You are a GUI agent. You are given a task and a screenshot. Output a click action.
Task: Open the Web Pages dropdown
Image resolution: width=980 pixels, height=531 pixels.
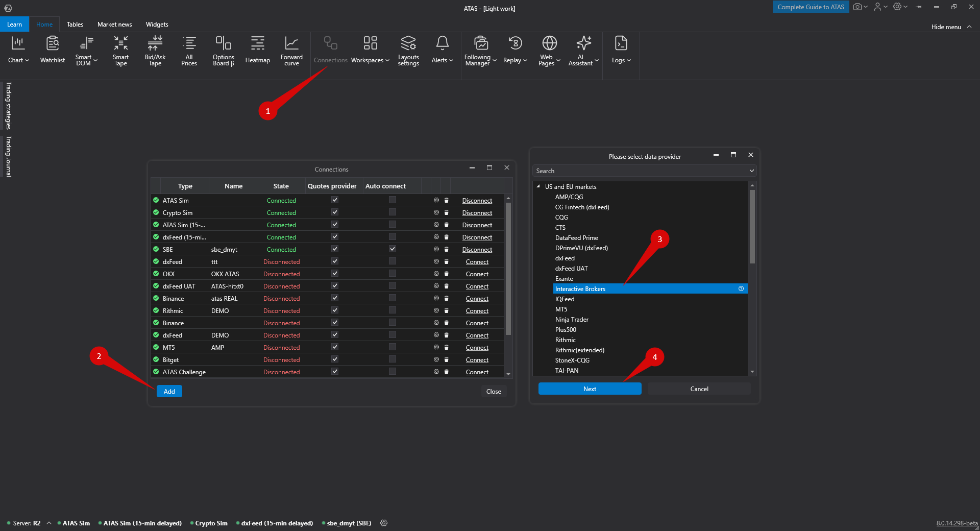[549, 50]
